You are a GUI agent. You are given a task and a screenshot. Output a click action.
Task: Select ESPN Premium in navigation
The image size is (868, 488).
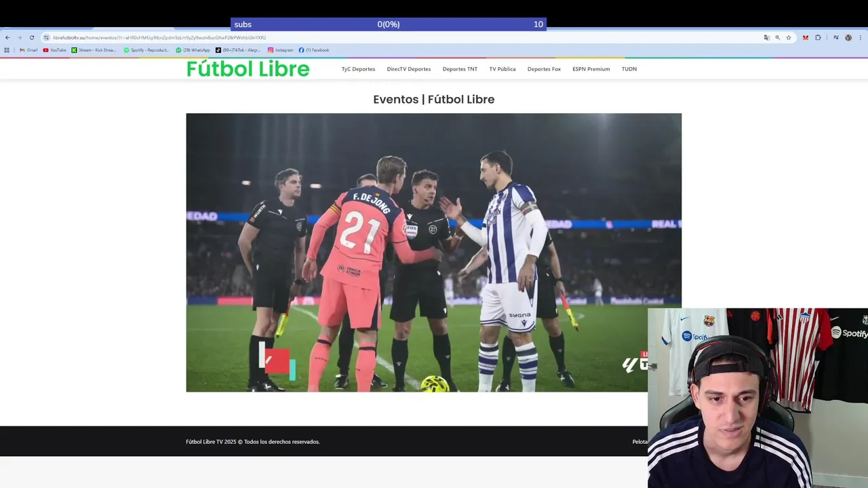[591, 69]
